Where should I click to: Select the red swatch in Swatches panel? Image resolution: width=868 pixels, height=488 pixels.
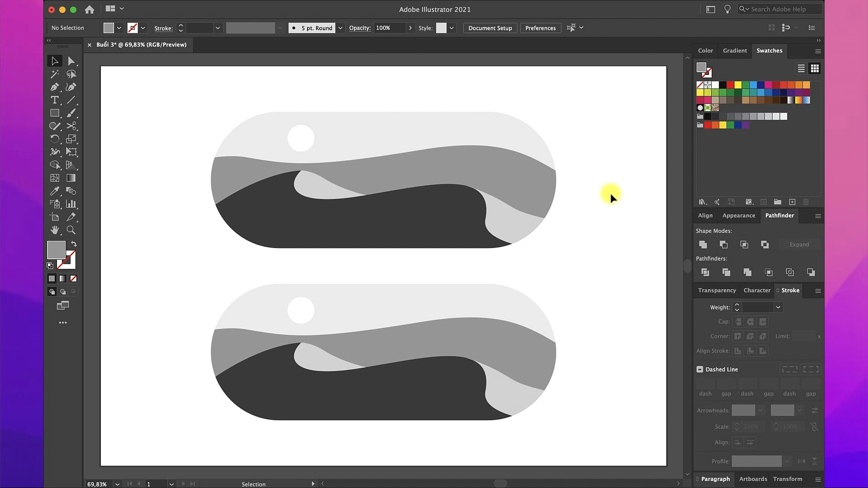[730, 84]
